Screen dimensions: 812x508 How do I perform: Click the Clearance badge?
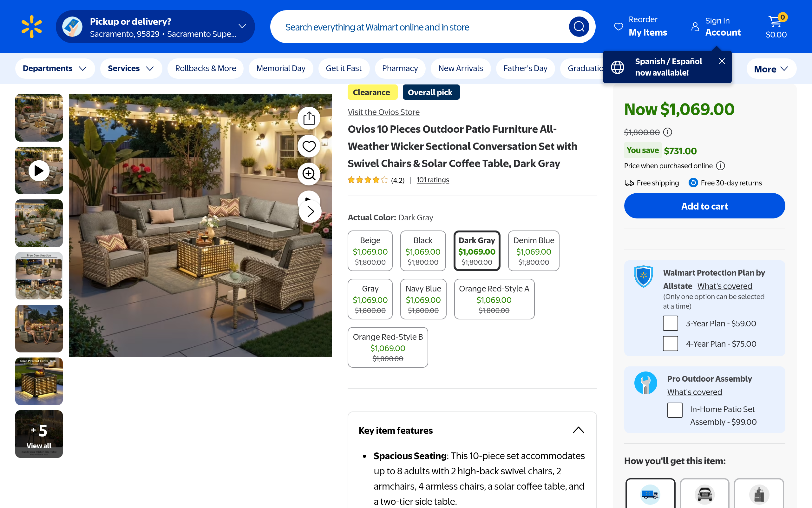coord(372,92)
